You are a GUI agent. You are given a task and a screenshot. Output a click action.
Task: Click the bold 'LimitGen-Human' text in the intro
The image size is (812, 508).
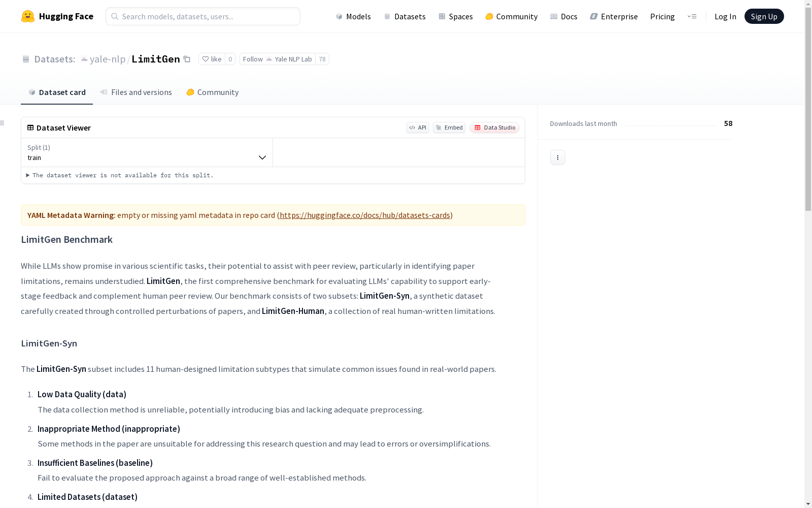[293, 311]
